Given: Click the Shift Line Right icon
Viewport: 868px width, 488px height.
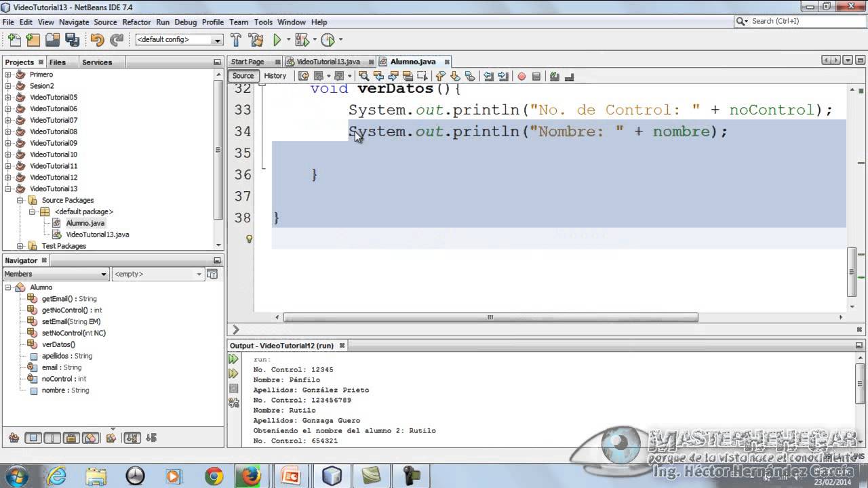Looking at the screenshot, I should point(503,76).
